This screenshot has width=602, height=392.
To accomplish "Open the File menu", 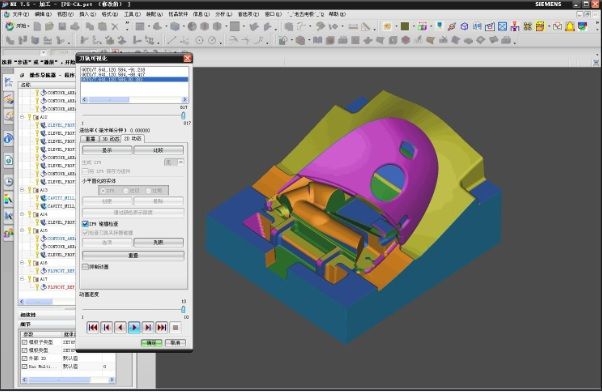I will [20, 14].
